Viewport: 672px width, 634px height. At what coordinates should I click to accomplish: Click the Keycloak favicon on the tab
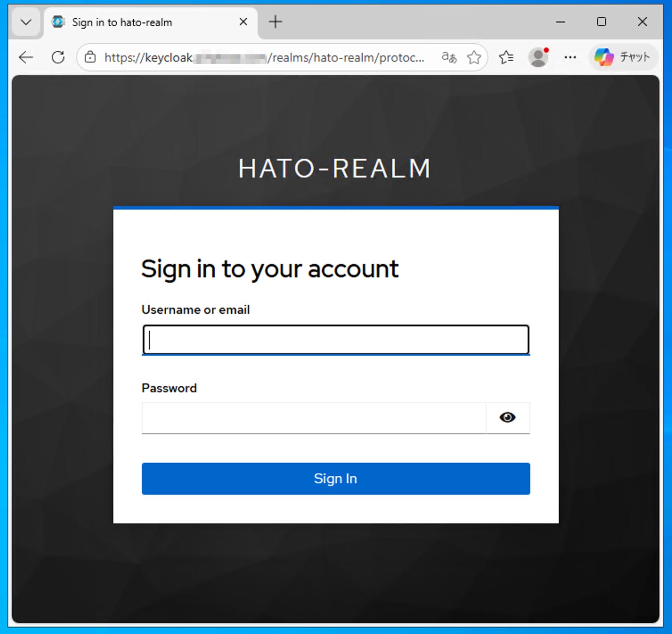tap(57, 21)
